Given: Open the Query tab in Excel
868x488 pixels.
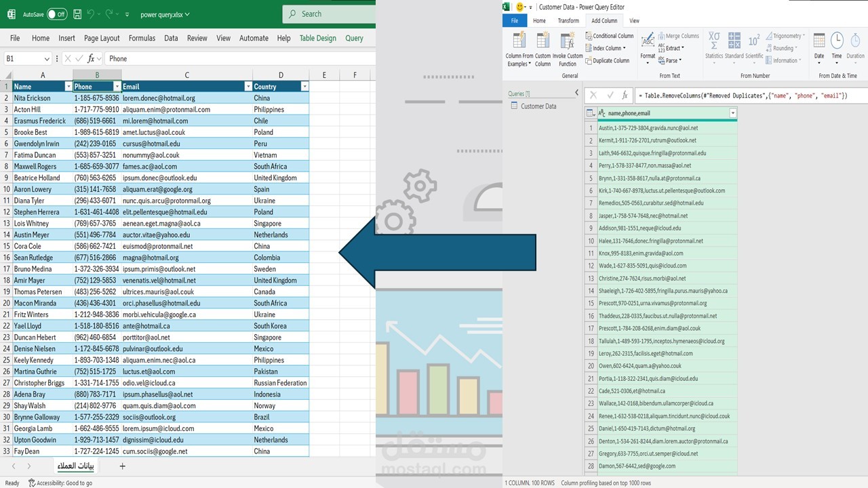Looking at the screenshot, I should (354, 38).
